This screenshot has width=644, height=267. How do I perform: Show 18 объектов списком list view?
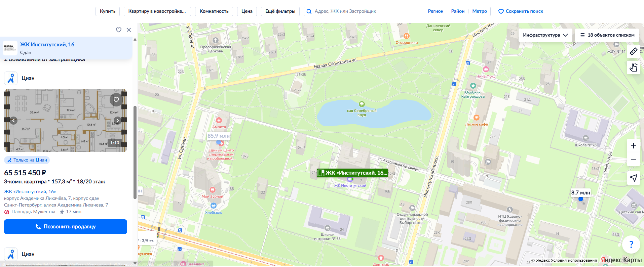[607, 35]
